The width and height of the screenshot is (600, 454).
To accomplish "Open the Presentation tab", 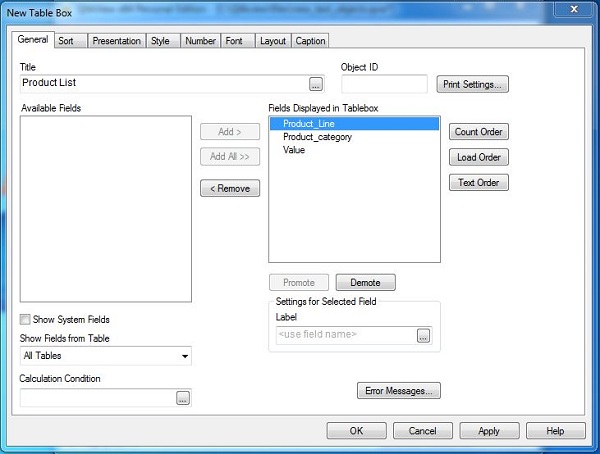I will pos(116,41).
